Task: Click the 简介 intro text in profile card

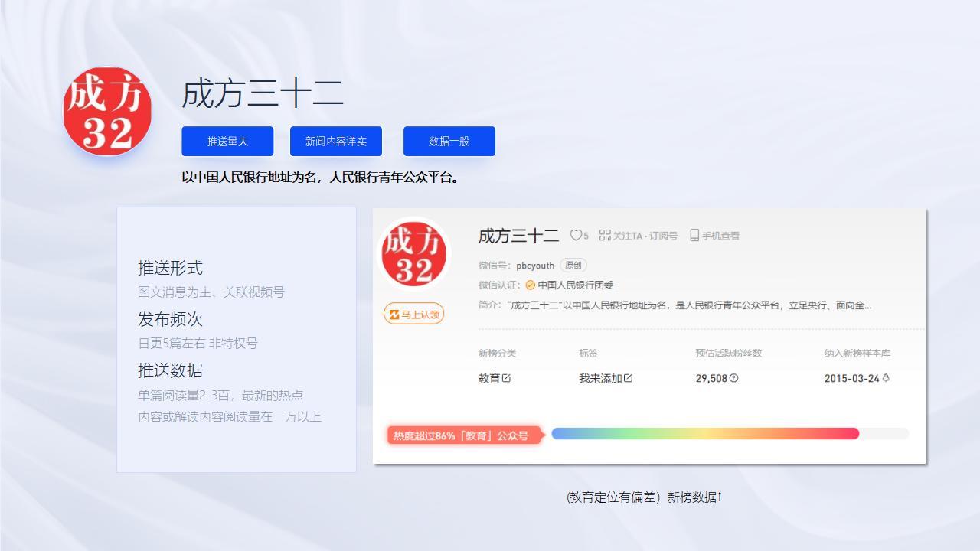Action: 675,305
